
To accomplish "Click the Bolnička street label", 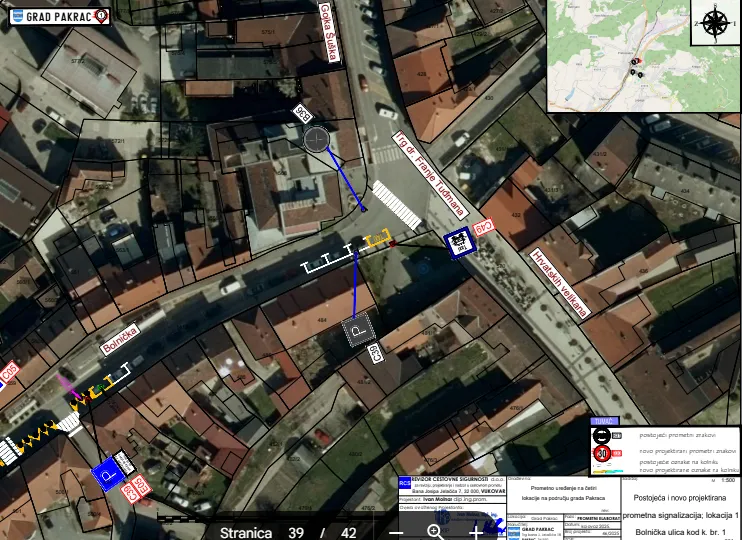I will [120, 340].
